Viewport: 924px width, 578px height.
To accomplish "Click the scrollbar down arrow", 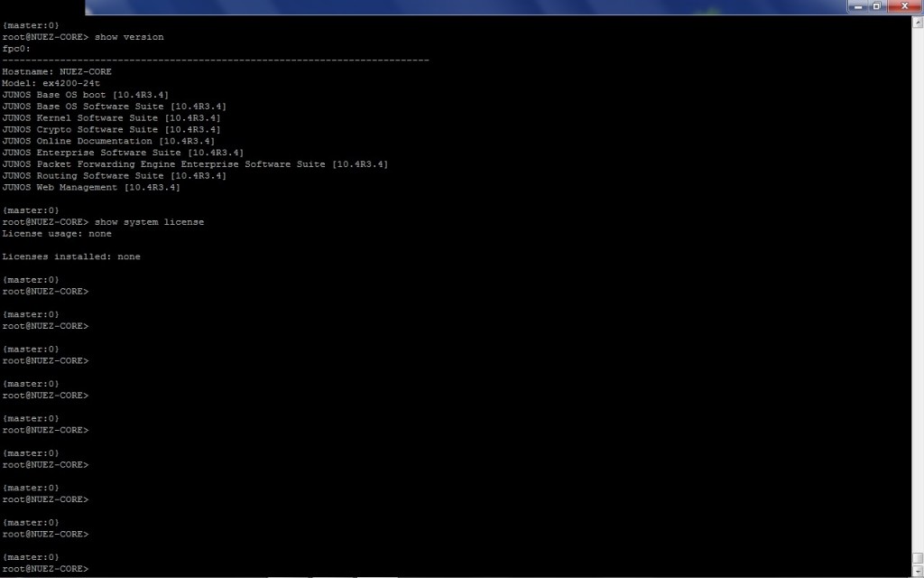I will tap(918, 571).
